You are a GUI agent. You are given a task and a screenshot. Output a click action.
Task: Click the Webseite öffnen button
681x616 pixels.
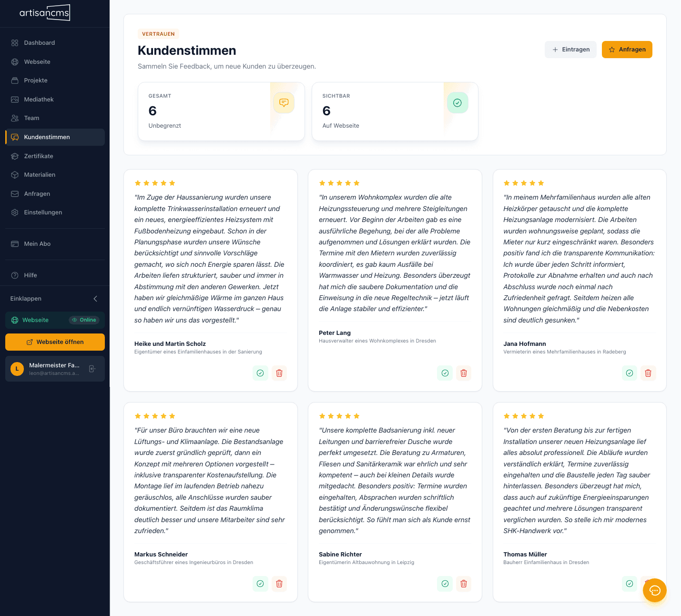click(55, 342)
